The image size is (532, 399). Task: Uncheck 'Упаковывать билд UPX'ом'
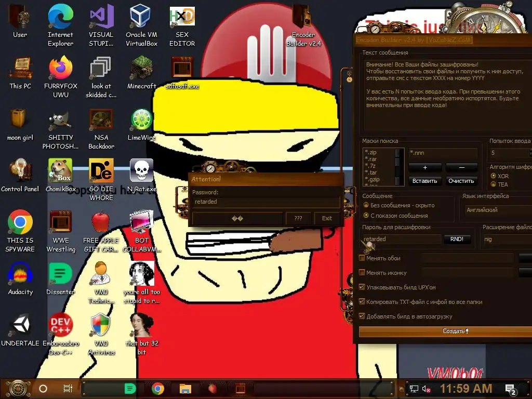pos(362,287)
